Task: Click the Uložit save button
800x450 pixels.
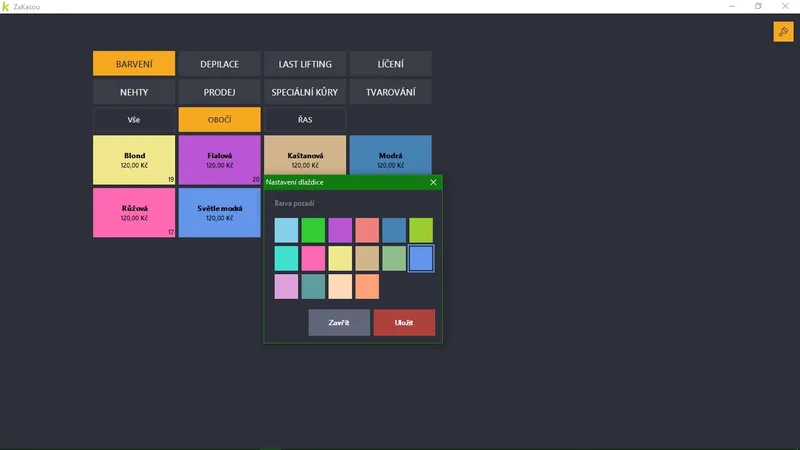Action: (x=404, y=322)
